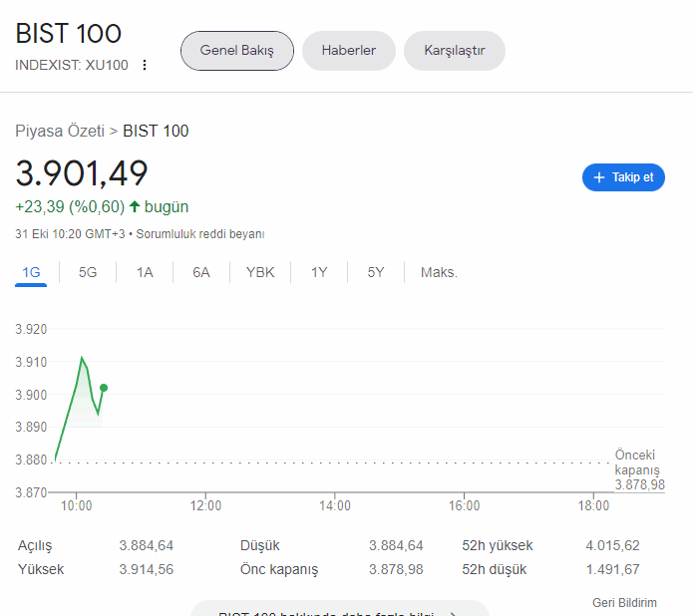Screen dimensions: 693x616
Task: Click the blue Takip et button
Action: click(623, 177)
